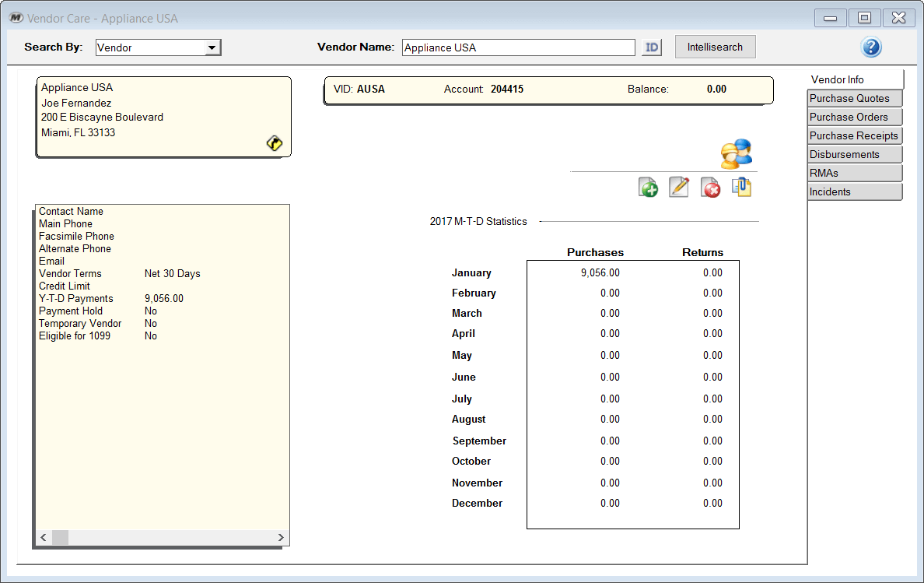The width and height of the screenshot is (924, 583).
Task: Switch to the Vendor Info tab
Action: [855, 79]
